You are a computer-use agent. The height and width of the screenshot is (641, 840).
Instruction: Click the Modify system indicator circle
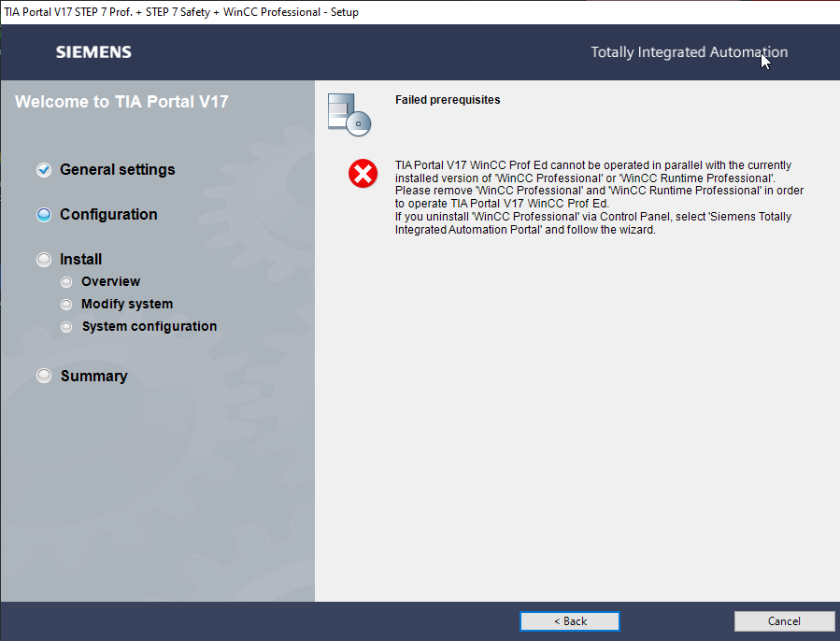66,305
